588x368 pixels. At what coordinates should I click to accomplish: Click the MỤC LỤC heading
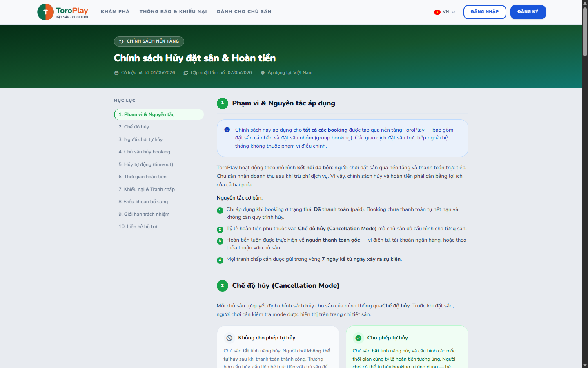click(125, 100)
